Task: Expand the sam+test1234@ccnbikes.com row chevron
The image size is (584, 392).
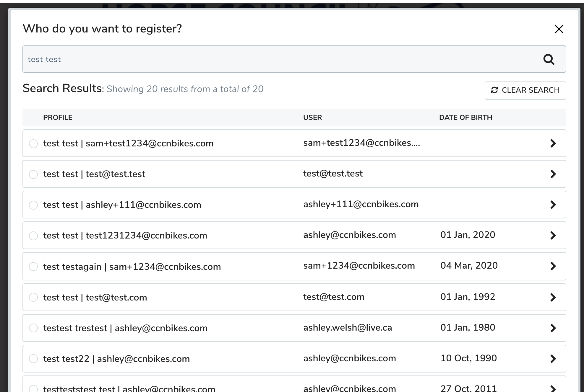Action: [553, 143]
